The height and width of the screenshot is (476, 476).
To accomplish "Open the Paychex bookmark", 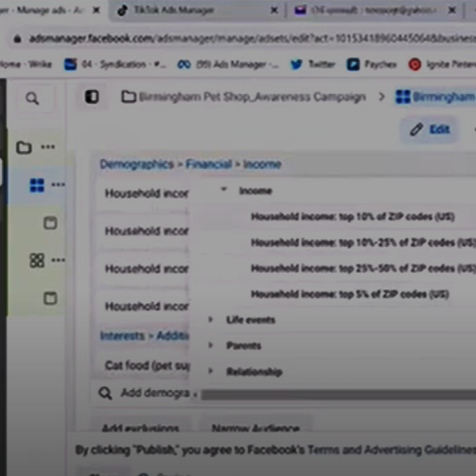I will (x=371, y=64).
